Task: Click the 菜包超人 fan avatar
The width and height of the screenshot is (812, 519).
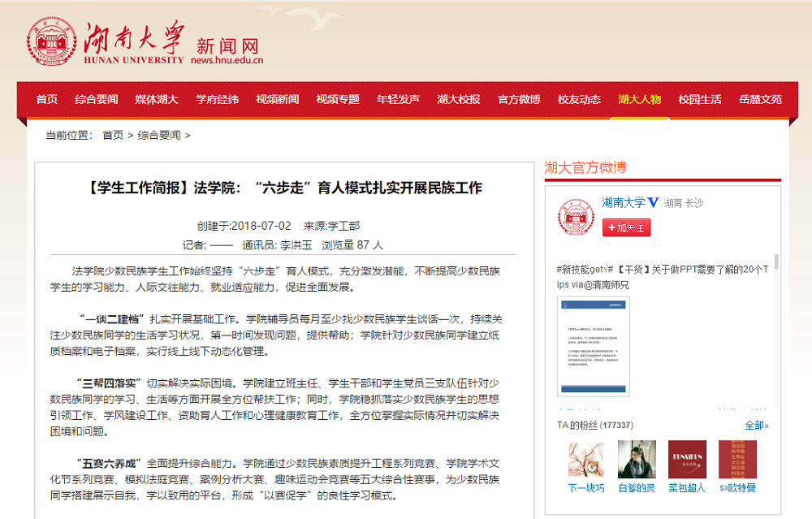Action: point(687,460)
